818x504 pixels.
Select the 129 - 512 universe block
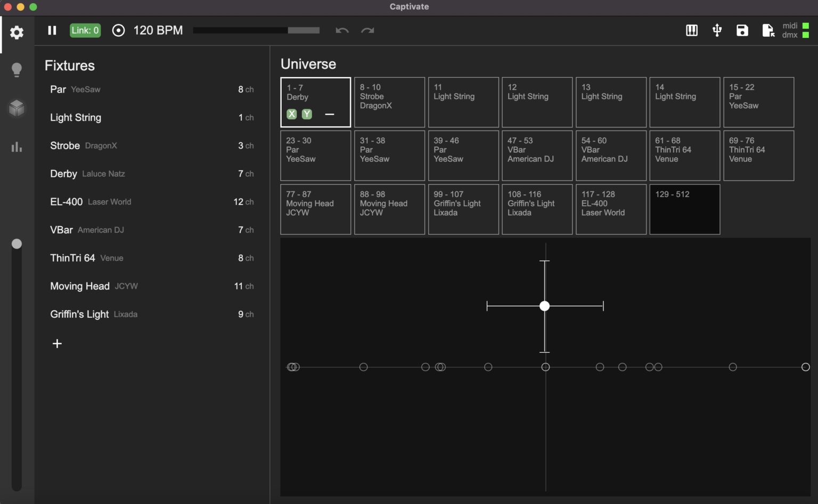pyautogui.click(x=685, y=209)
